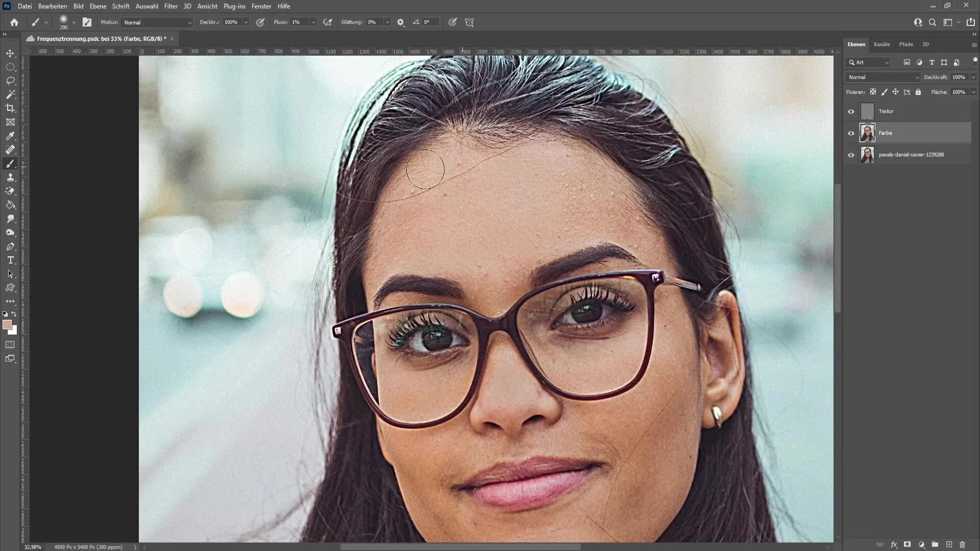Image resolution: width=980 pixels, height=551 pixels.
Task: Select the Clone Stamp tool
Action: click(x=10, y=177)
